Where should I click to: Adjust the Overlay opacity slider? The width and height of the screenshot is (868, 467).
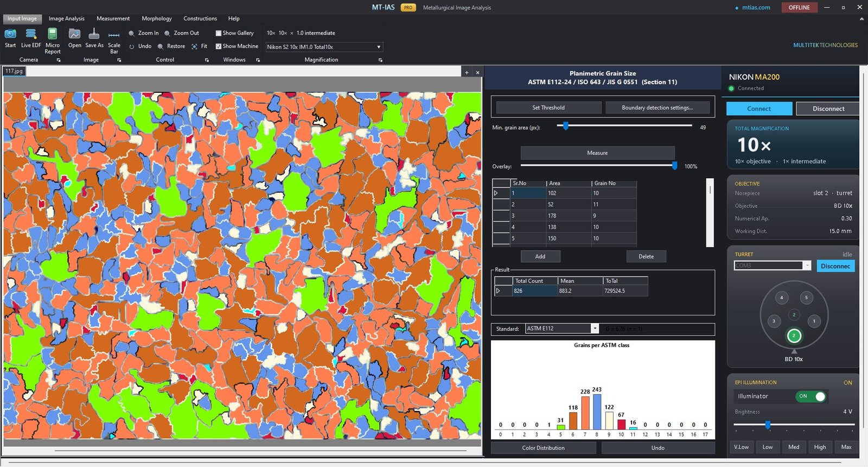[674, 166]
